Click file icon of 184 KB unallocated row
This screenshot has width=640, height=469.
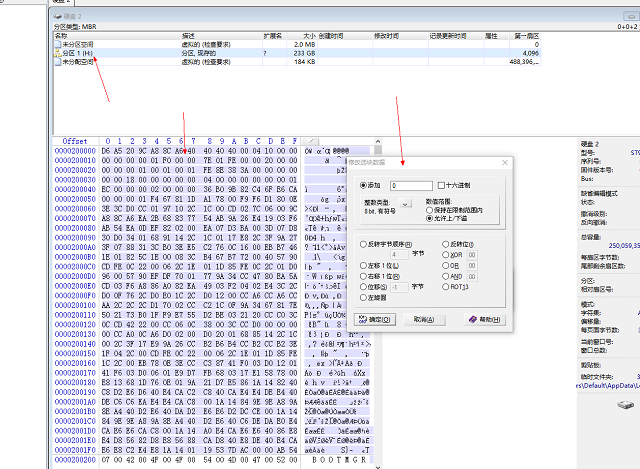click(x=58, y=62)
